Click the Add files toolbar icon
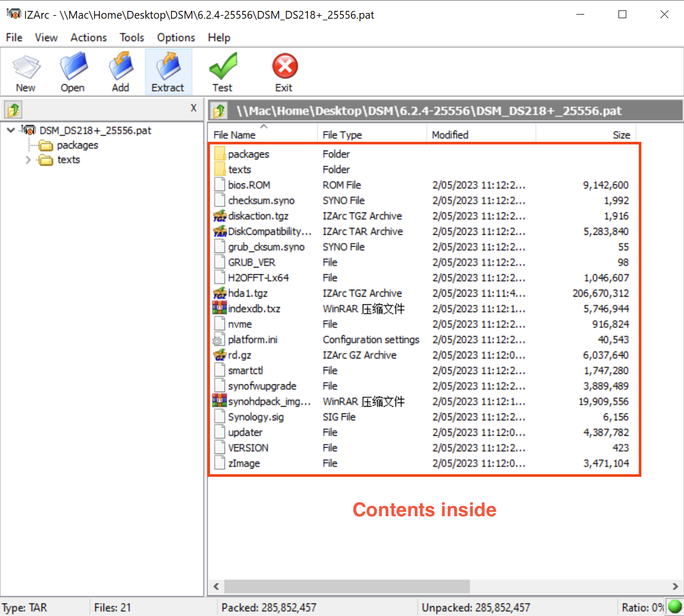Image resolution: width=684 pixels, height=616 pixels. click(121, 66)
